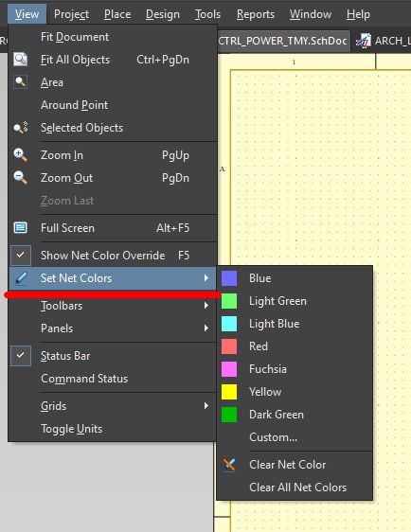Pick the Yellow net color swatch
This screenshot has width=411, height=532.
(x=229, y=392)
